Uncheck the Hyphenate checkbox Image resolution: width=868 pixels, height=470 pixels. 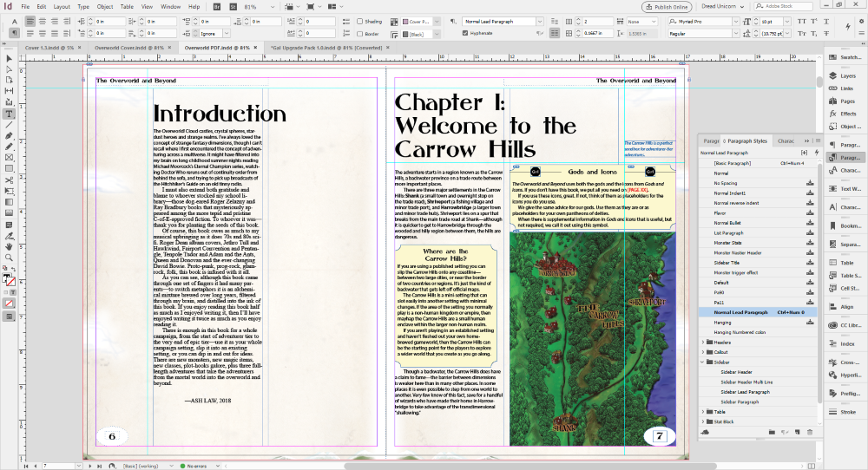465,33
